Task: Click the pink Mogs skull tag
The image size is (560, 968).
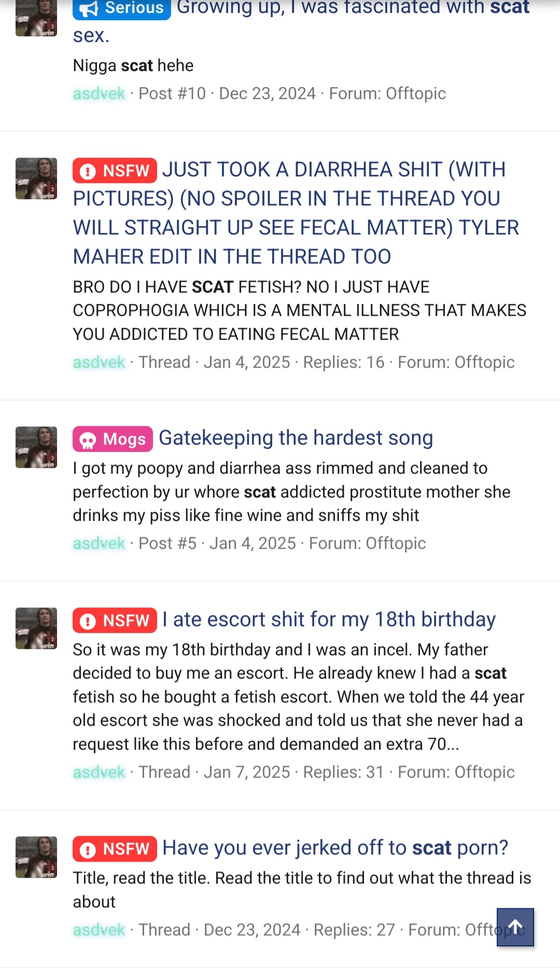Action: [113, 439]
